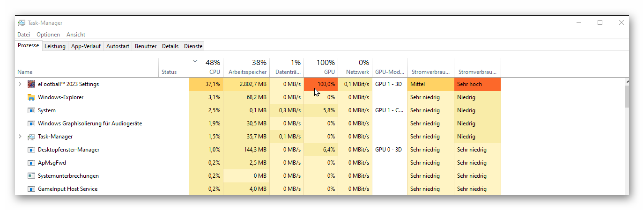Click the eFootball 2023 Settings process icon
Viewport: 644px width, 210px height.
click(31, 84)
